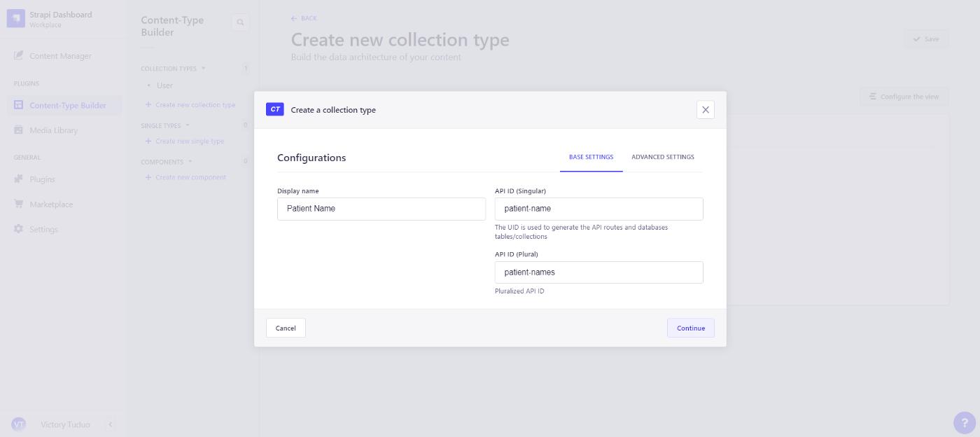The width and height of the screenshot is (980, 437).
Task: Select the BASE SETTINGS tab
Action: point(591,157)
